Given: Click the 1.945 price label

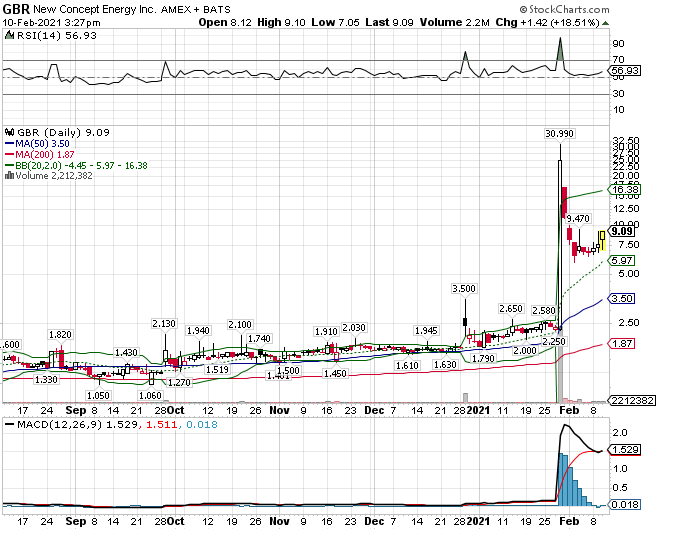Looking at the screenshot, I should click(x=426, y=330).
